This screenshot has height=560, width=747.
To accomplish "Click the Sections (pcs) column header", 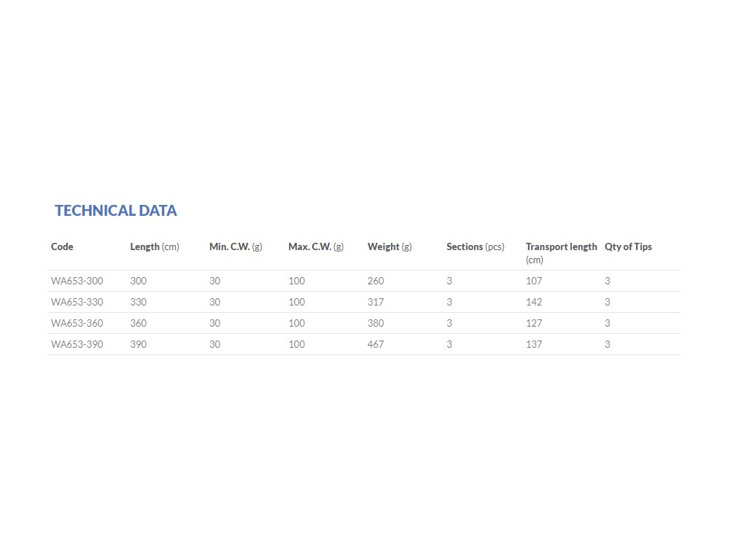I will coord(475,246).
